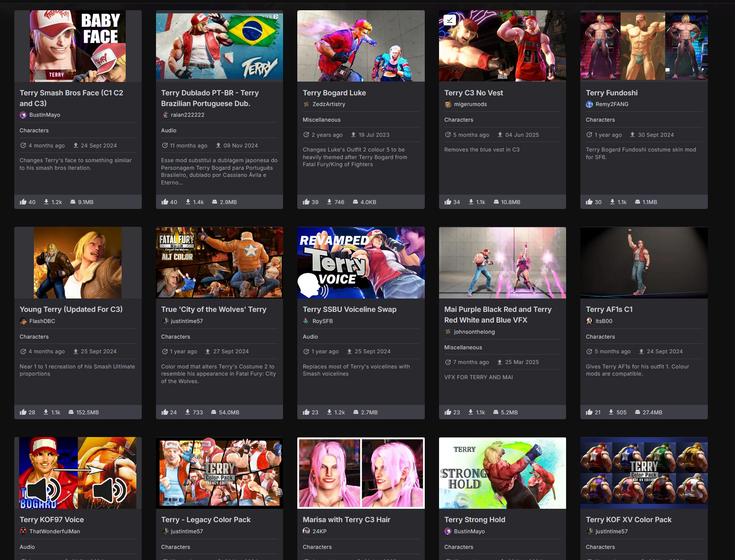Visit author RoySFB's profile
Screen dimensions: 735x560
(323, 321)
